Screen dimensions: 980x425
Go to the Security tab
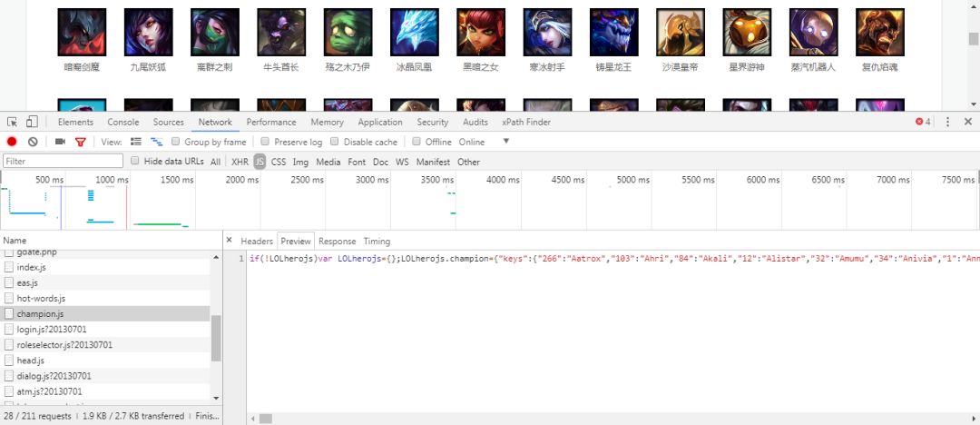click(x=433, y=122)
